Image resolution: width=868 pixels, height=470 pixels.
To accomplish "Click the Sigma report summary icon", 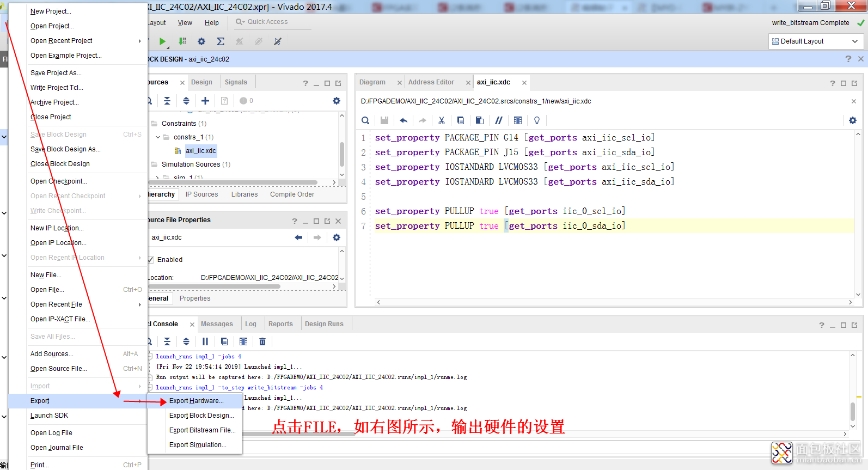I will [221, 41].
